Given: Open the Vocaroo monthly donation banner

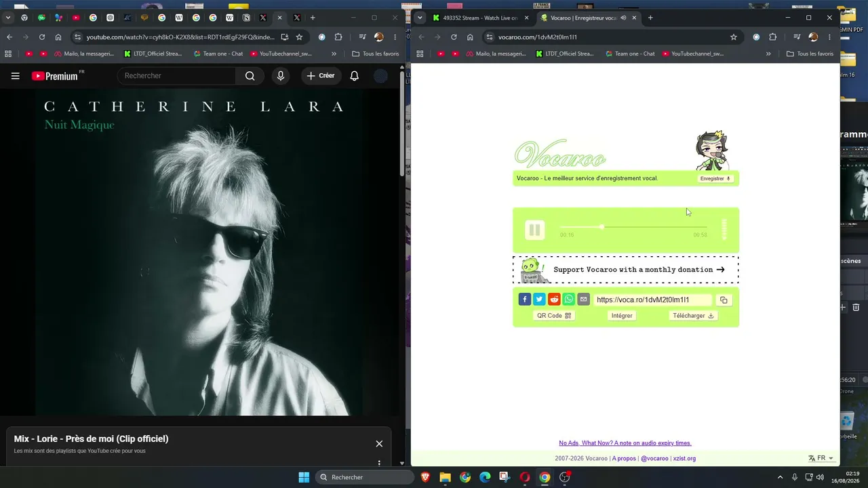Looking at the screenshot, I should (625, 270).
